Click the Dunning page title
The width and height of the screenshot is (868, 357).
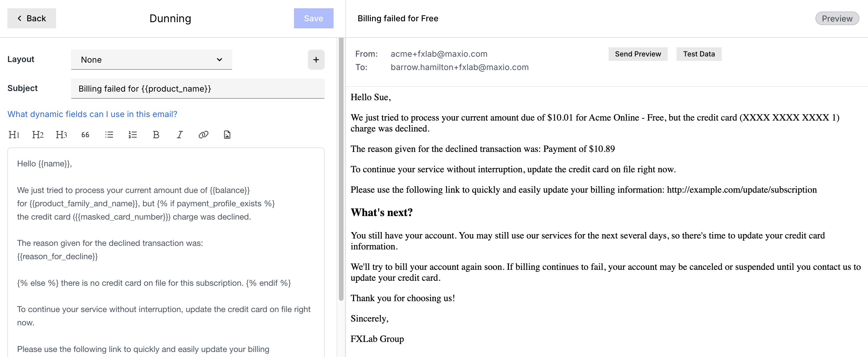tap(170, 19)
